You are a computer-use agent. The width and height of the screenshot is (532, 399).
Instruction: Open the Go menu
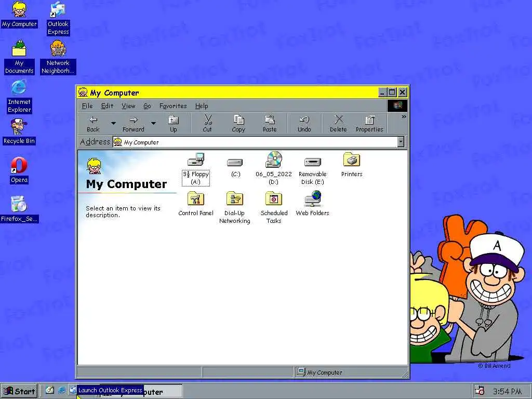[147, 106]
